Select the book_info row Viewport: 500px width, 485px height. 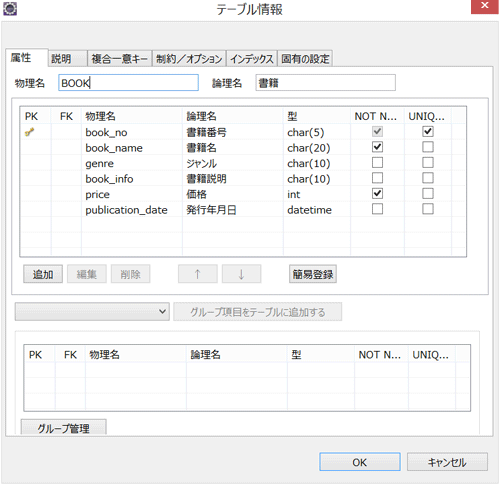click(243, 179)
